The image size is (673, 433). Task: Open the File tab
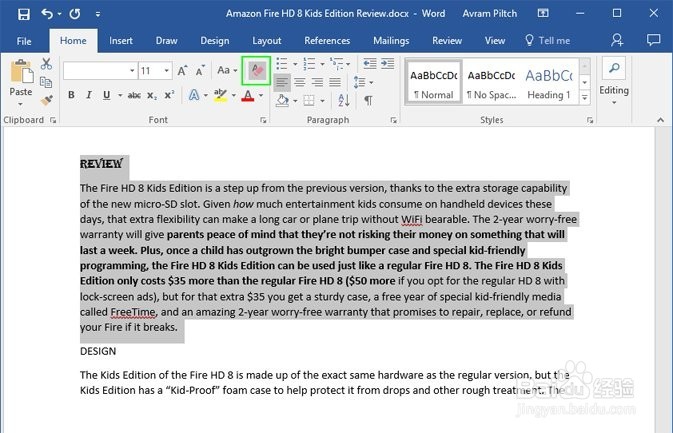[x=24, y=41]
